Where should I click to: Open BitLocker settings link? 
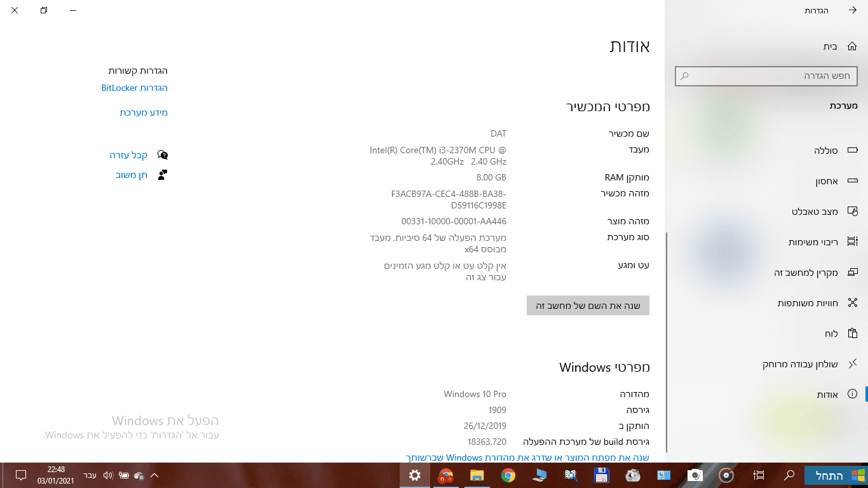click(134, 88)
